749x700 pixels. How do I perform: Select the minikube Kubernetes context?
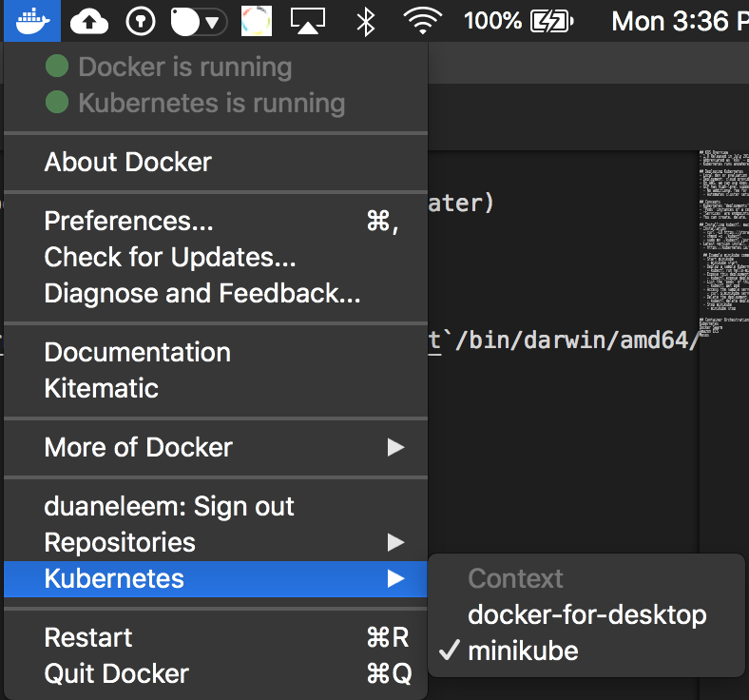[522, 651]
